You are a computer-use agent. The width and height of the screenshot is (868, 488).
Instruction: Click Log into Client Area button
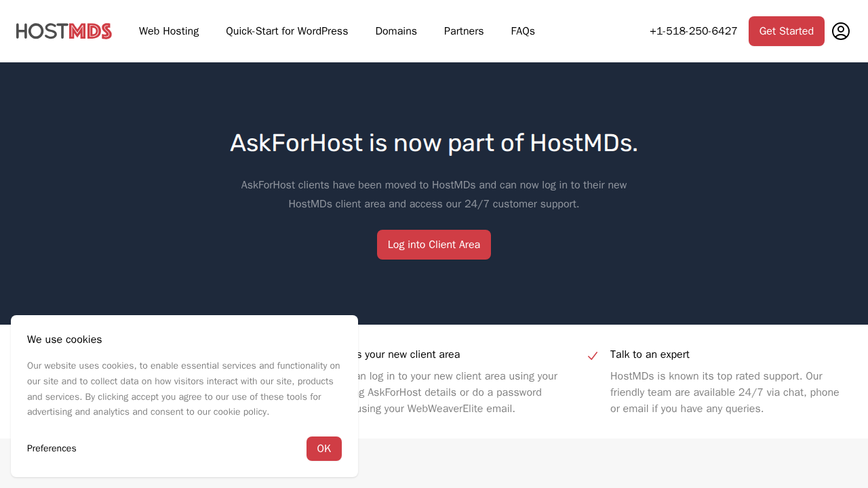434,245
